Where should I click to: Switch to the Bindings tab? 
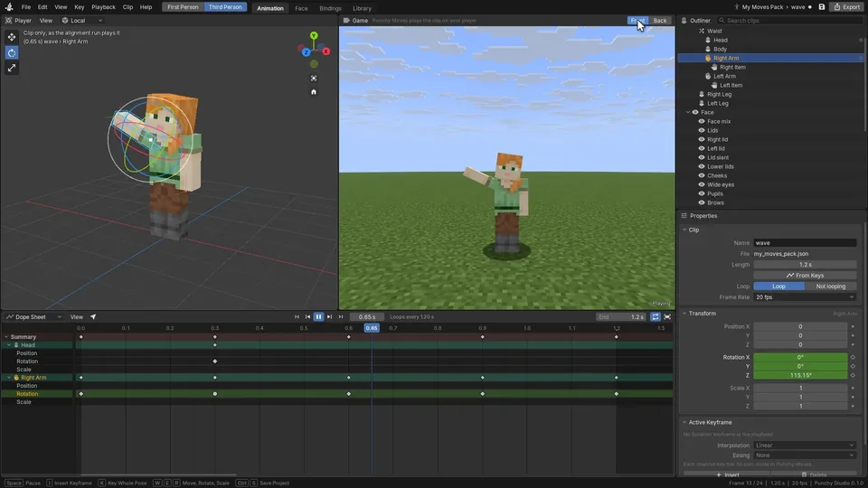331,8
